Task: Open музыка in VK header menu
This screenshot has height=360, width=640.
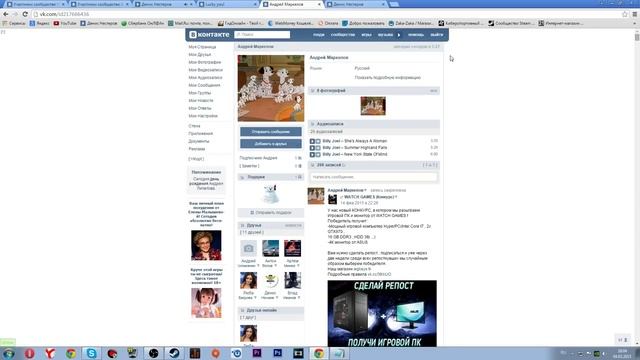Action: [x=385, y=35]
